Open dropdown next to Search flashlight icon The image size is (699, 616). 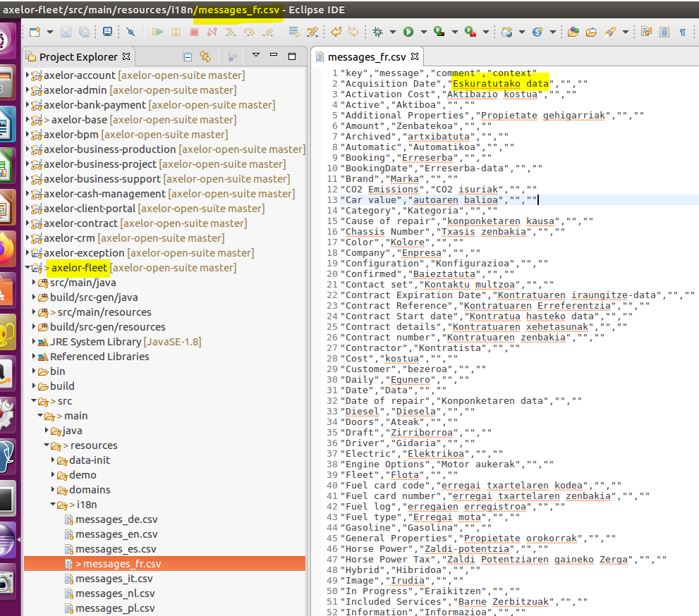click(x=626, y=32)
